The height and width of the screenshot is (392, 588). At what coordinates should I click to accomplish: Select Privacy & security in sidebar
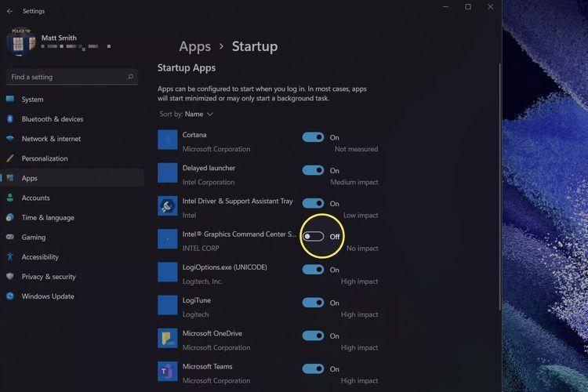pos(49,277)
